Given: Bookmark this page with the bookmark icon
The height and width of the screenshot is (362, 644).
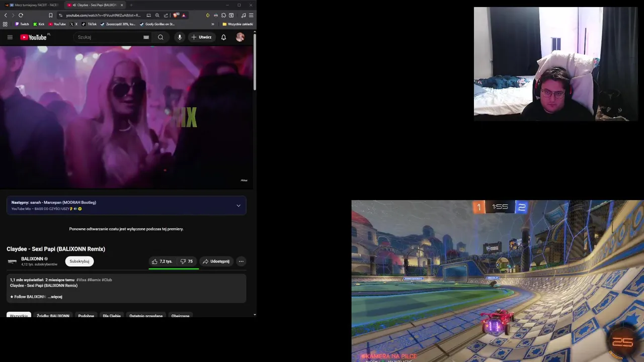Looking at the screenshot, I should (x=50, y=15).
